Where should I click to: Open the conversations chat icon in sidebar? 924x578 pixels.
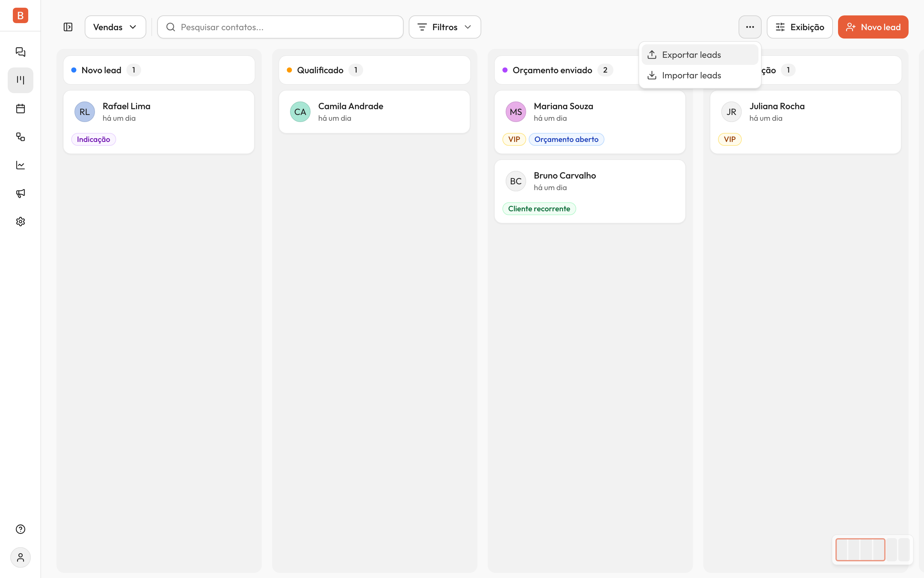21,52
